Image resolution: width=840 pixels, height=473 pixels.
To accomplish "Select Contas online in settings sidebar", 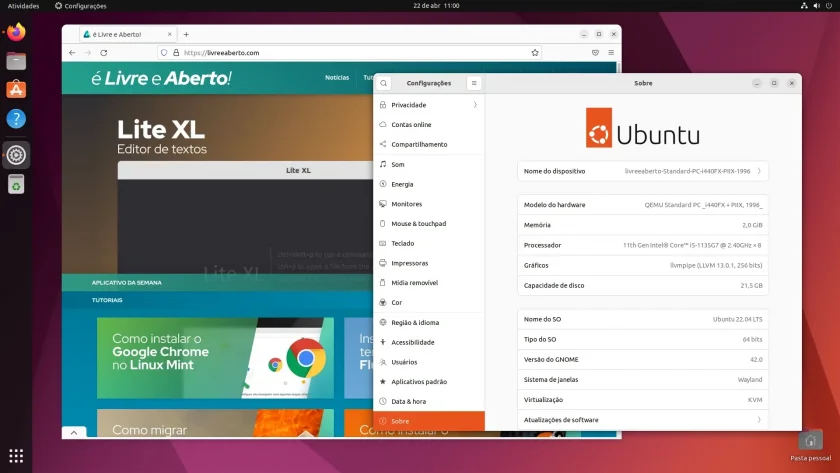I will [429, 124].
